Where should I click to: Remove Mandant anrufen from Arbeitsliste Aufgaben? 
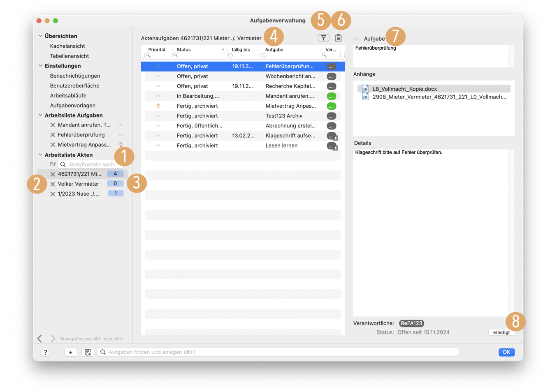click(x=53, y=125)
